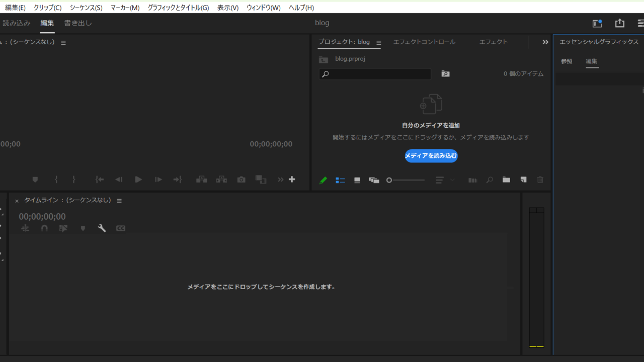Open the Comparison View icon
644x362 pixels.
tap(261, 179)
